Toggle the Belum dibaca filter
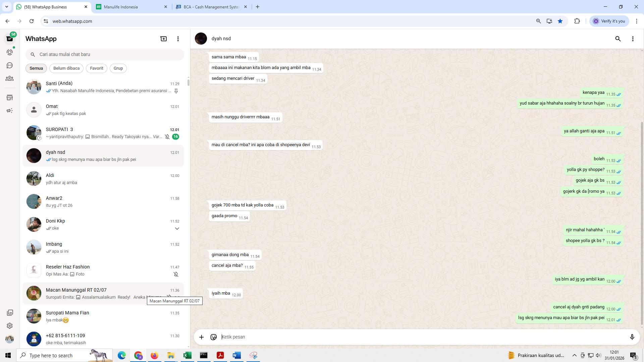The image size is (644, 362). point(66,68)
